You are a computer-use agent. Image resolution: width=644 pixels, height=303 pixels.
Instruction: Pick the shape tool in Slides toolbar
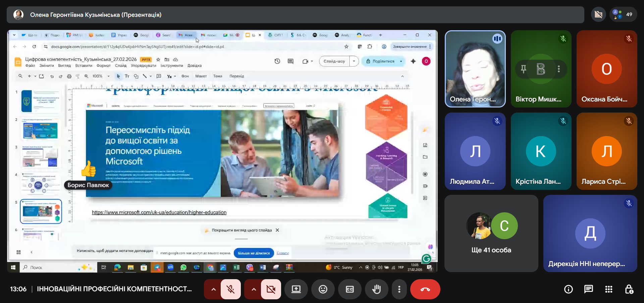[x=136, y=76]
